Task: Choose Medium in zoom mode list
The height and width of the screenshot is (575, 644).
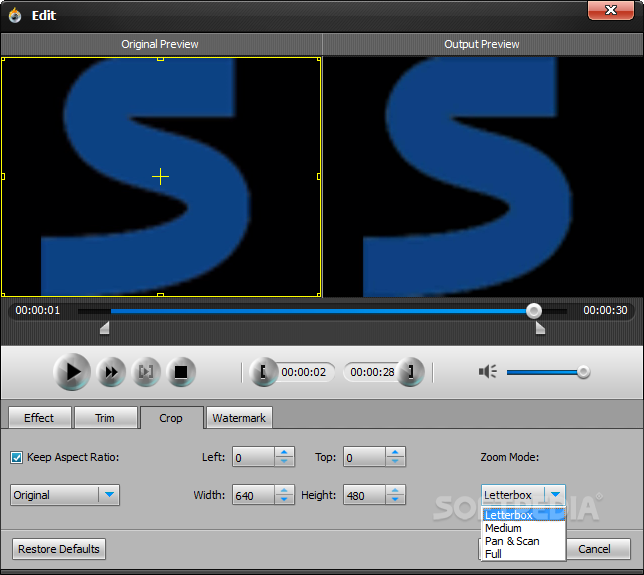Action: tap(523, 528)
